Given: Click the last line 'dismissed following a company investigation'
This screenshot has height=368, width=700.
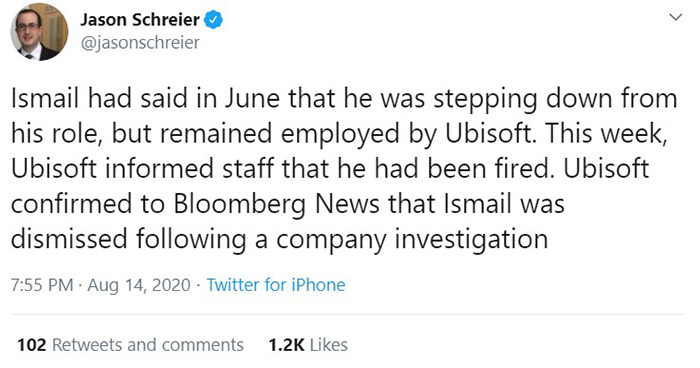Looking at the screenshot, I should coord(279,239).
